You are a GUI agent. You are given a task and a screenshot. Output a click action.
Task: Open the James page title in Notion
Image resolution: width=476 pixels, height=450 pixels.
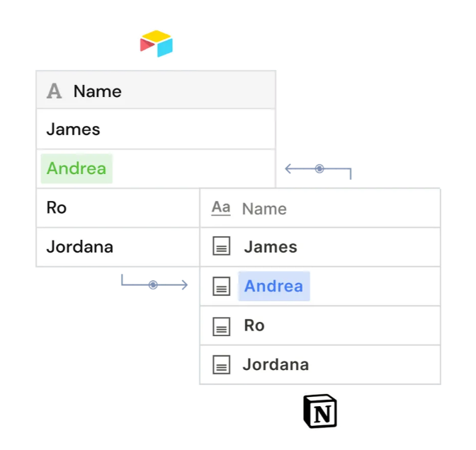tap(271, 247)
